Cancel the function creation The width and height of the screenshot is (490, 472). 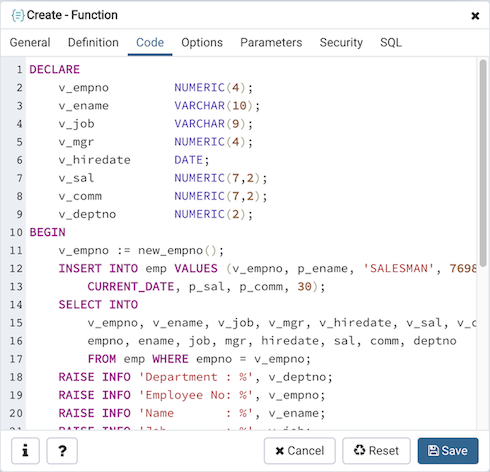coord(300,451)
